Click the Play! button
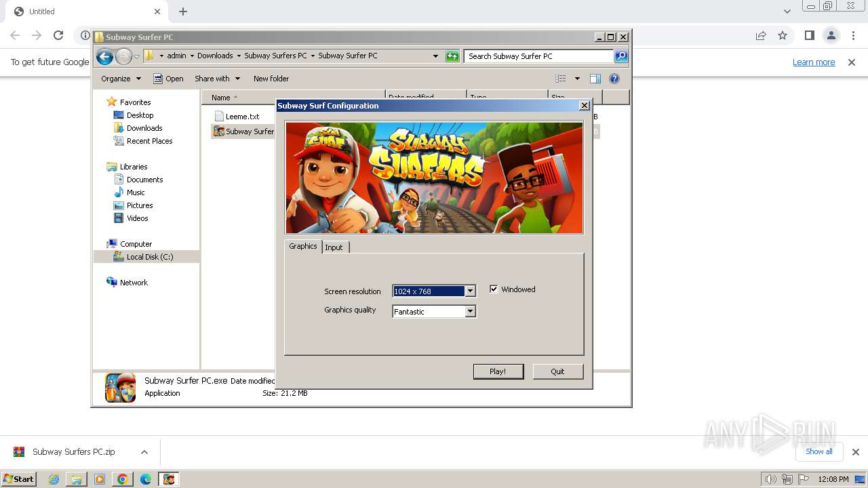This screenshot has height=488, width=868. 498,371
